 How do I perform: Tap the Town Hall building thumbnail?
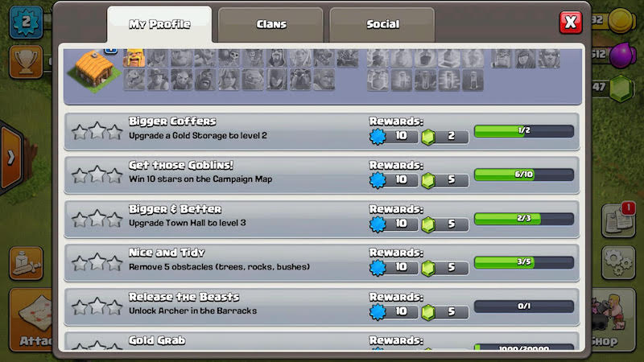pos(94,69)
